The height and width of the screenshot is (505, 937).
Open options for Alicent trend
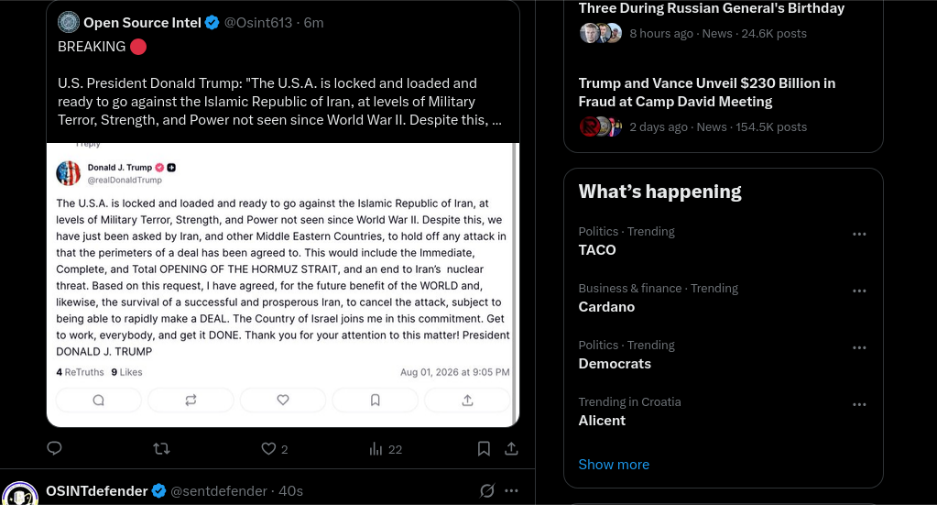[859, 405]
